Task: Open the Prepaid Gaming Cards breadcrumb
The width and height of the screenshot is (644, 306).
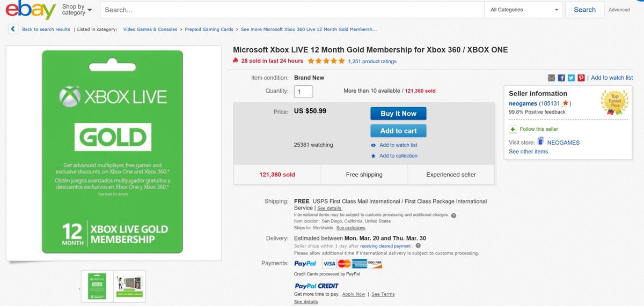Action: click(209, 29)
